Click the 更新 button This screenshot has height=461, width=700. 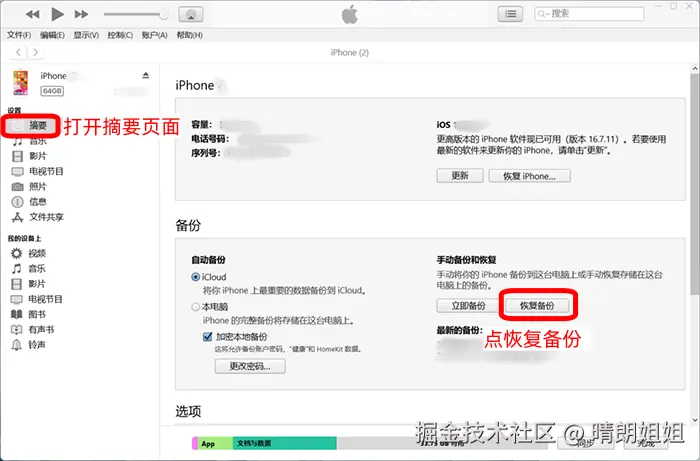pos(460,176)
